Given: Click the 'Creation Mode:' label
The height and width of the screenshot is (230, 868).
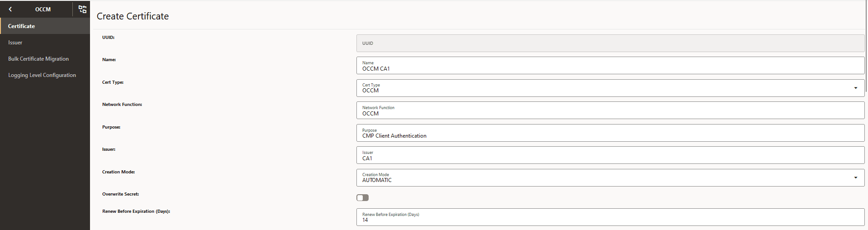Looking at the screenshot, I should pos(119,172).
